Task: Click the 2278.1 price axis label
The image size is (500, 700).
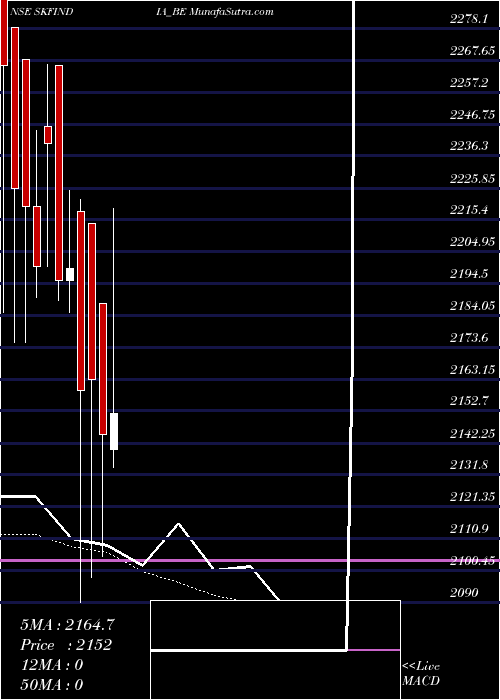Action: 471,19
